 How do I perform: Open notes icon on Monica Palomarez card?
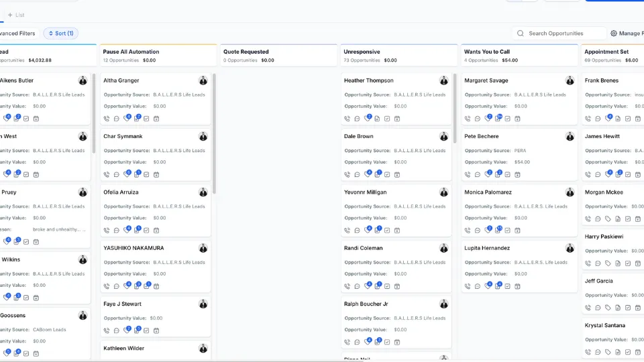pyautogui.click(x=498, y=230)
